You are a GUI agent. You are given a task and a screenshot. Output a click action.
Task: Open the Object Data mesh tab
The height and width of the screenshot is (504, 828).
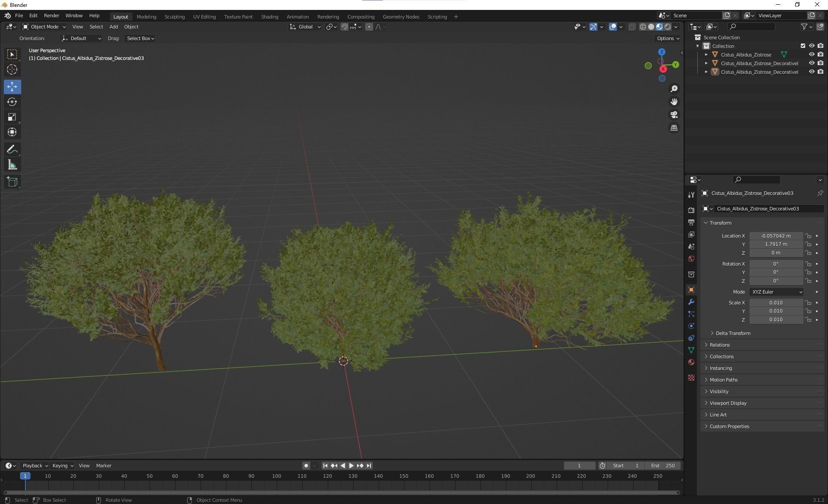(691, 350)
